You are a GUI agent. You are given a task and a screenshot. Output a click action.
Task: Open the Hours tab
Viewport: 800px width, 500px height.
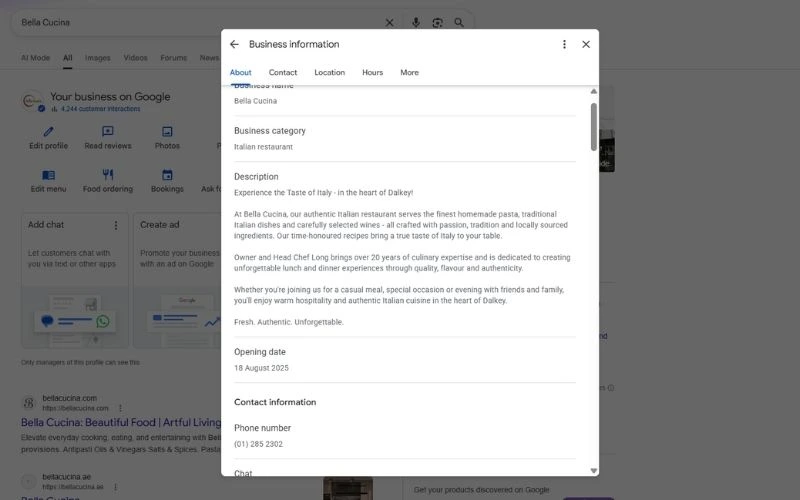pos(372,72)
